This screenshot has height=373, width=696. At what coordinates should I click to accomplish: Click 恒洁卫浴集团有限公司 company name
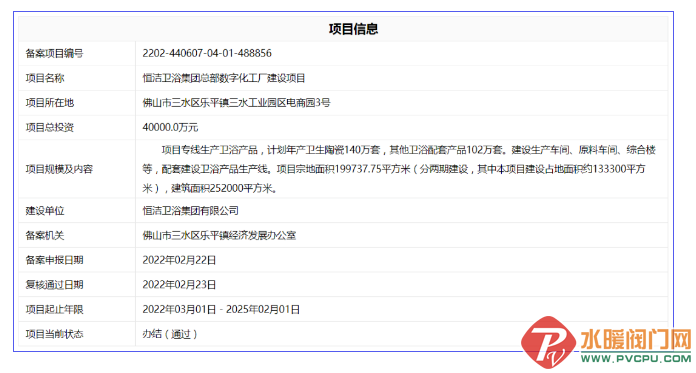coord(190,211)
